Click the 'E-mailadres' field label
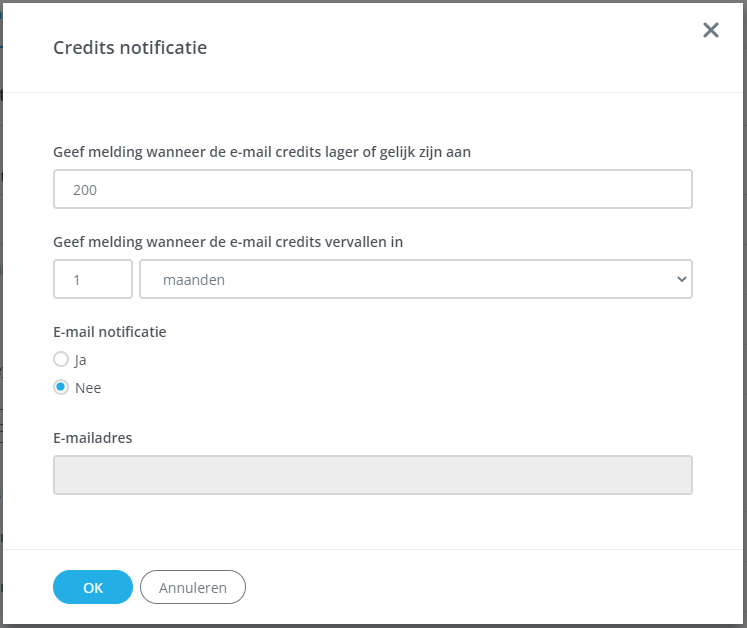This screenshot has height=628, width=747. [92, 437]
